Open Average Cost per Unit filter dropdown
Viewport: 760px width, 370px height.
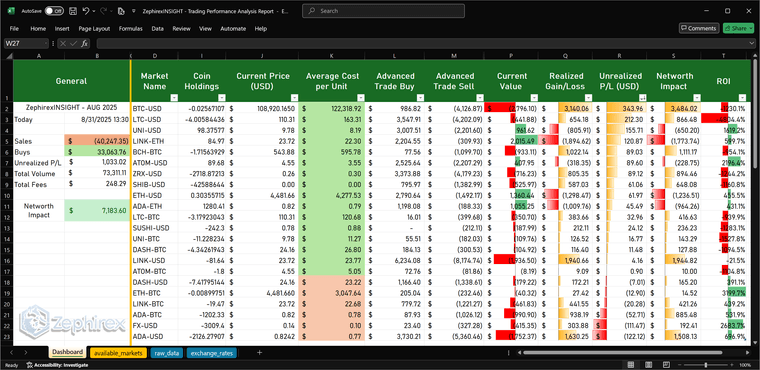[x=361, y=97]
